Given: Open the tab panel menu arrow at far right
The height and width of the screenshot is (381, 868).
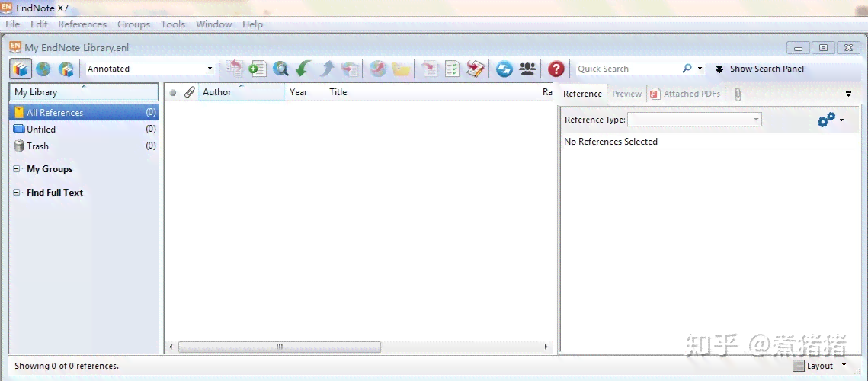Looking at the screenshot, I should (849, 94).
